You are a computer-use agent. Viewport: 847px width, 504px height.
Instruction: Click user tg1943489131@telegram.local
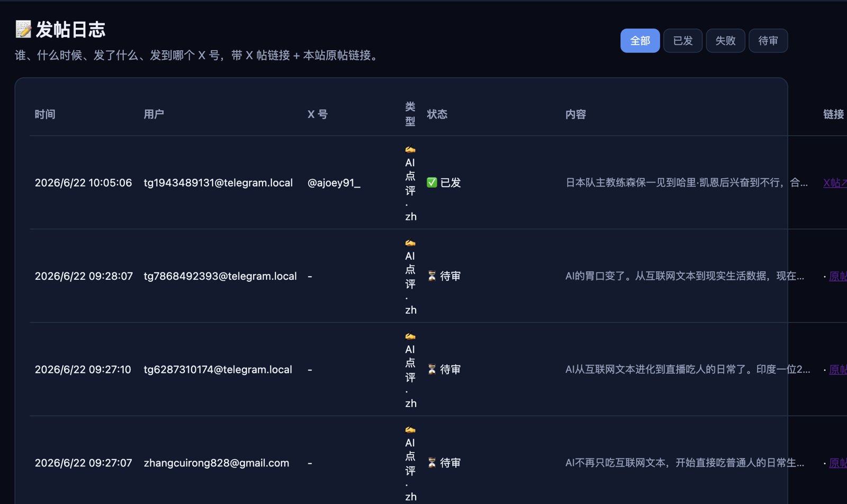[218, 182]
